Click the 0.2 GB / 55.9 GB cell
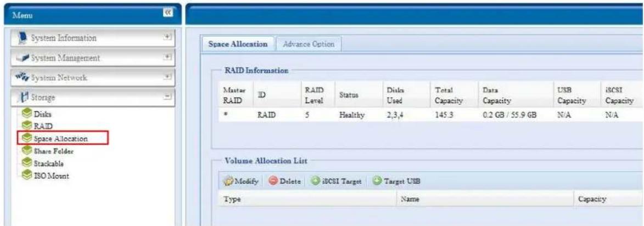This screenshot has height=226, width=644. tap(509, 116)
